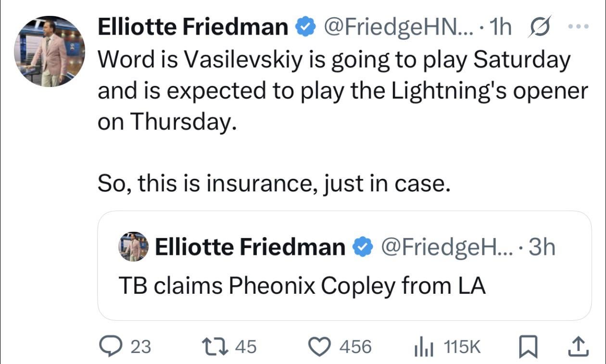Click the 456 likes count
This screenshot has height=364, width=606.
coord(355,345)
